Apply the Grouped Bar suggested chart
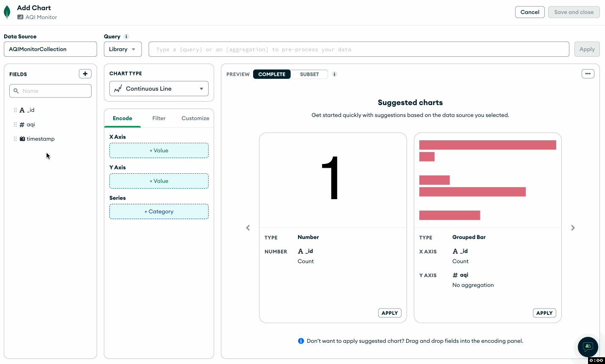The height and width of the screenshot is (364, 605). coord(544,313)
